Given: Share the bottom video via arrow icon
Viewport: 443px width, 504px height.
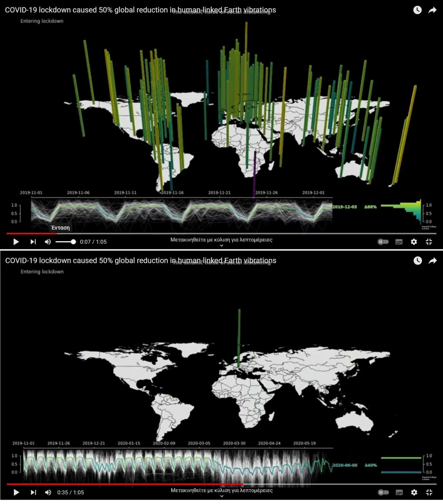Looking at the screenshot, I should (x=432, y=261).
